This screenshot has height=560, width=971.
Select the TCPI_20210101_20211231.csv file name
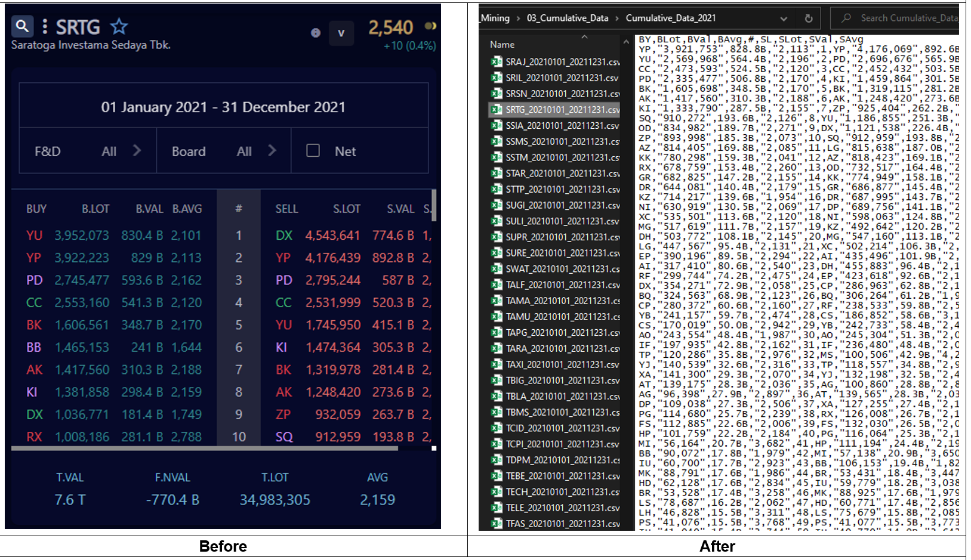click(x=563, y=444)
